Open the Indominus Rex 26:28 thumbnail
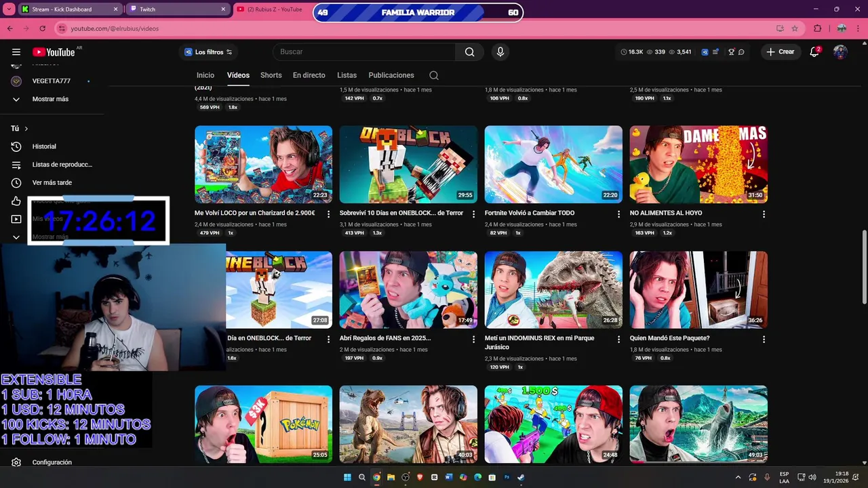868x488 pixels. coord(553,290)
